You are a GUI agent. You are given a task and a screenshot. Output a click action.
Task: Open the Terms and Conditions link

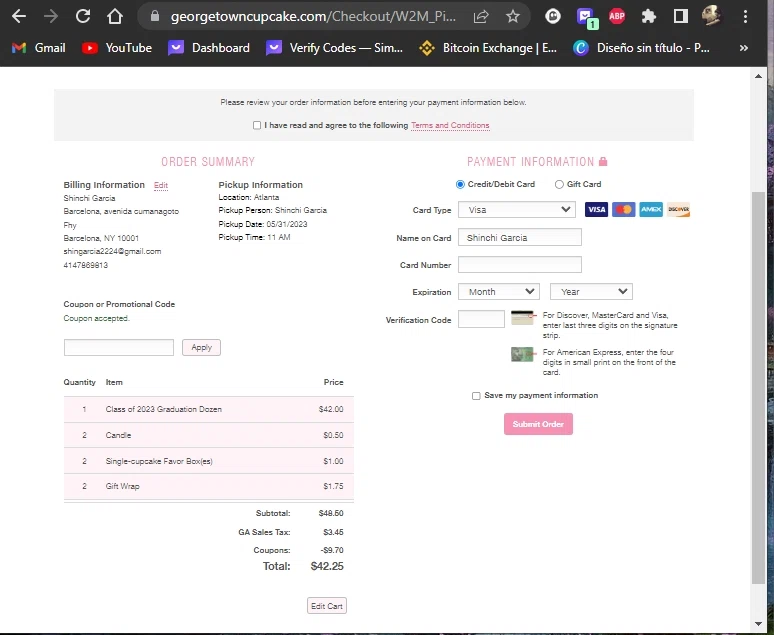450,125
